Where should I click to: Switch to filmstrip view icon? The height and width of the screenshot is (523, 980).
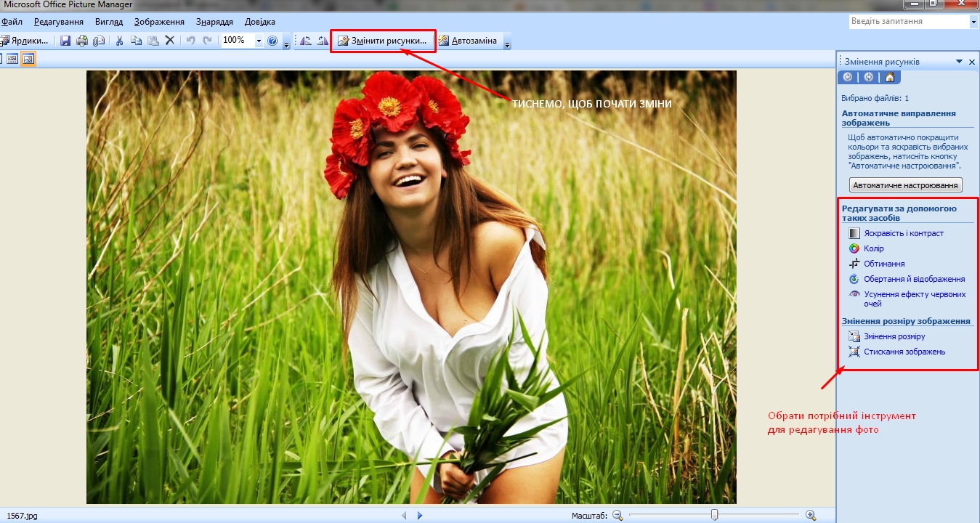[12, 59]
